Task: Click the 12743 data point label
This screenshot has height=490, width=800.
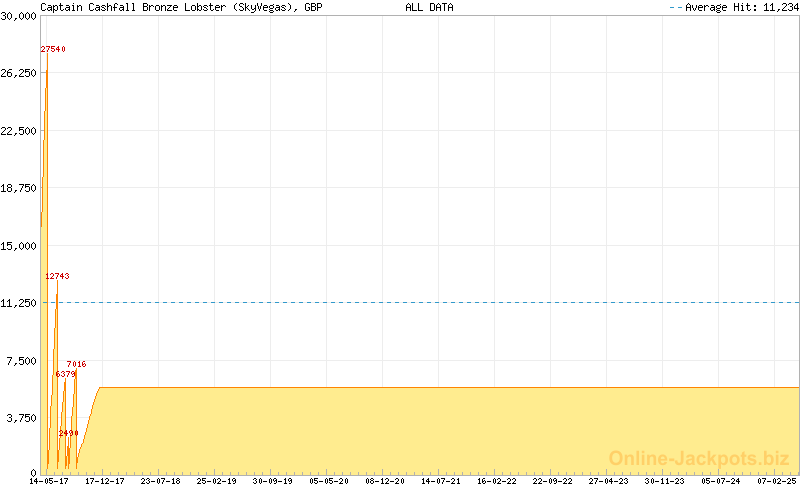Action: pos(57,276)
